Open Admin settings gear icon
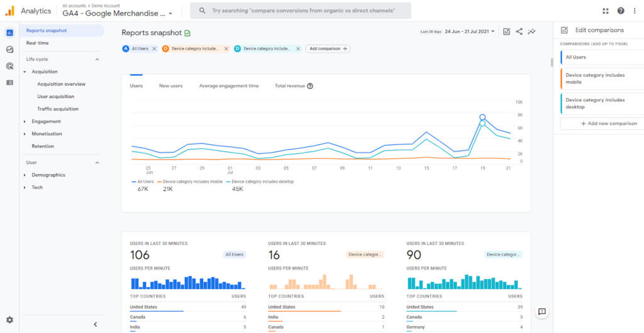Screen dimensions: 644x333 click(x=9, y=320)
